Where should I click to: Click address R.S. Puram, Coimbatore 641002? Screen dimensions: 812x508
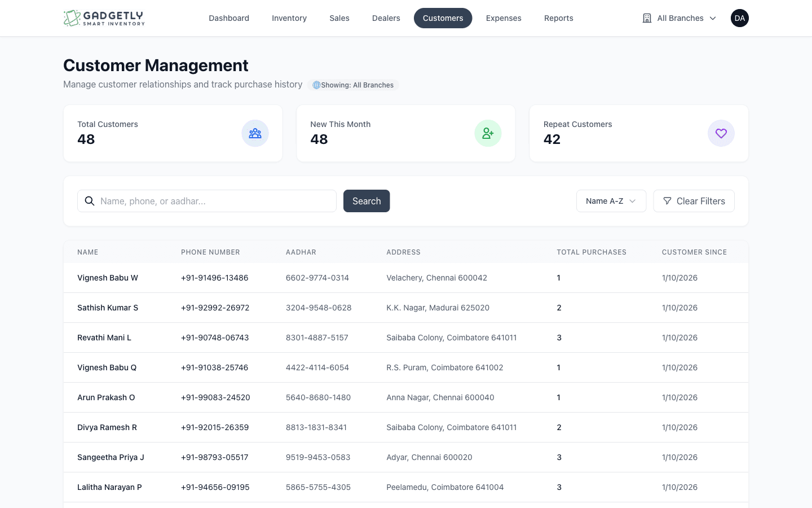click(445, 367)
